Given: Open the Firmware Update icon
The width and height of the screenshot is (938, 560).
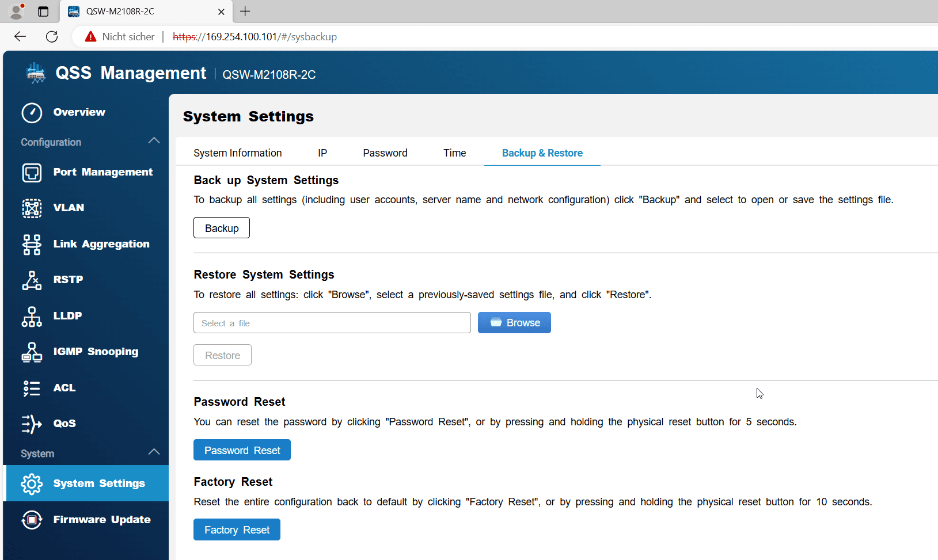Looking at the screenshot, I should [x=32, y=520].
